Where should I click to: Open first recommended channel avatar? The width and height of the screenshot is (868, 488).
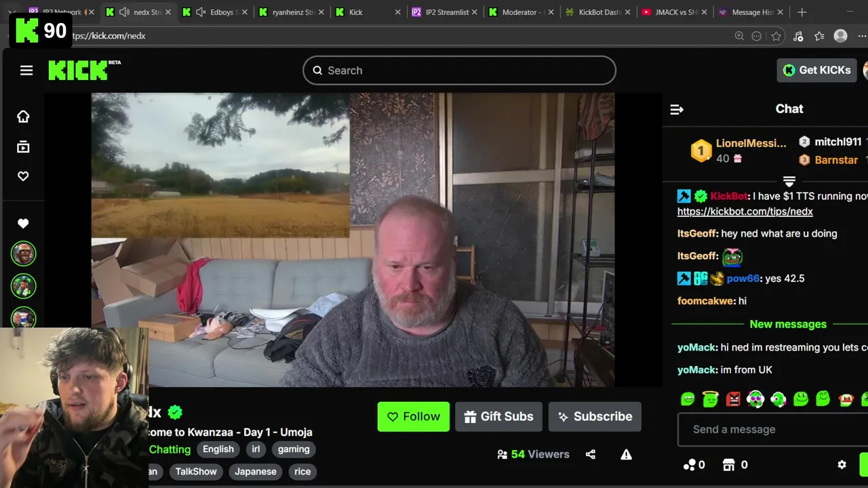(23, 254)
